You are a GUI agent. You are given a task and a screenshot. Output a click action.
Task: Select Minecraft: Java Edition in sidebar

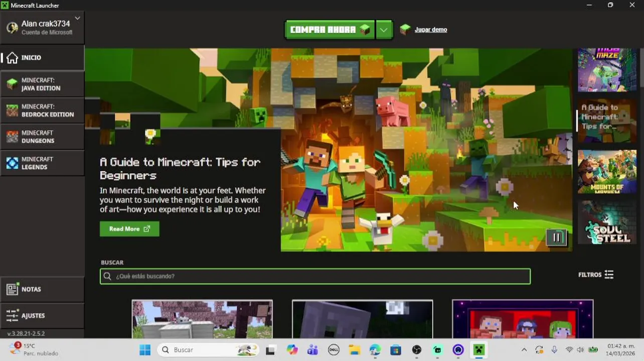[x=42, y=84]
